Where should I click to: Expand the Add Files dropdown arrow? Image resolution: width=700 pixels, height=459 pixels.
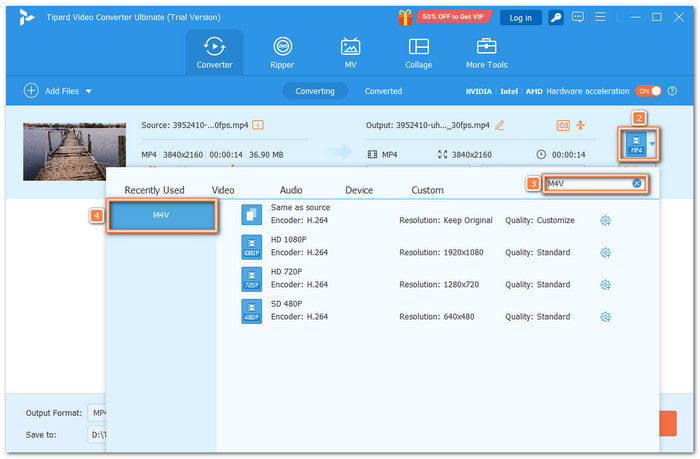click(x=88, y=91)
